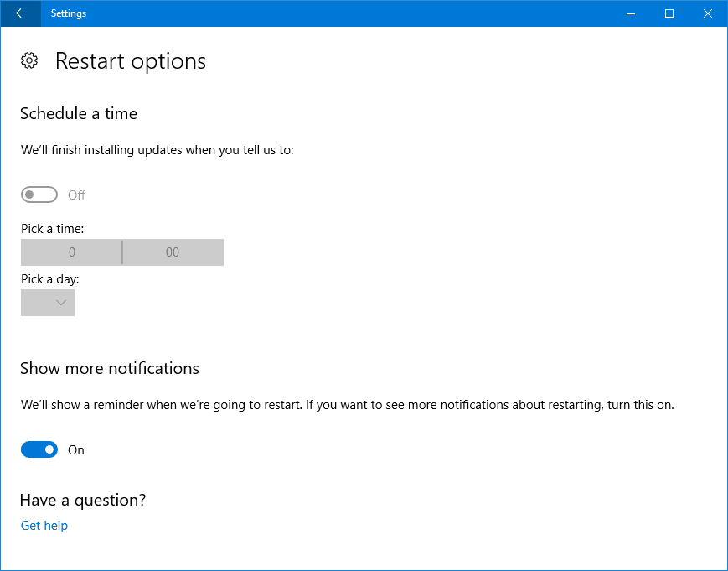Click Settings in the title bar
This screenshot has width=728, height=571.
pos(68,13)
